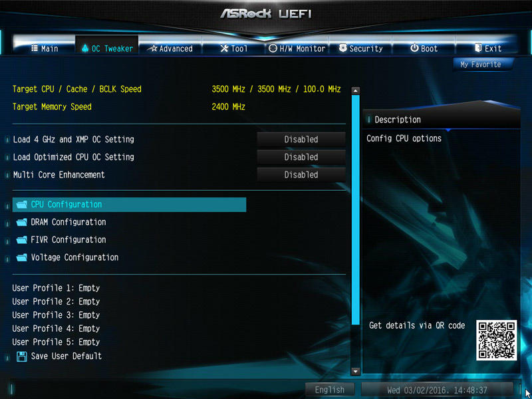Go to the Tool tab

click(233, 48)
